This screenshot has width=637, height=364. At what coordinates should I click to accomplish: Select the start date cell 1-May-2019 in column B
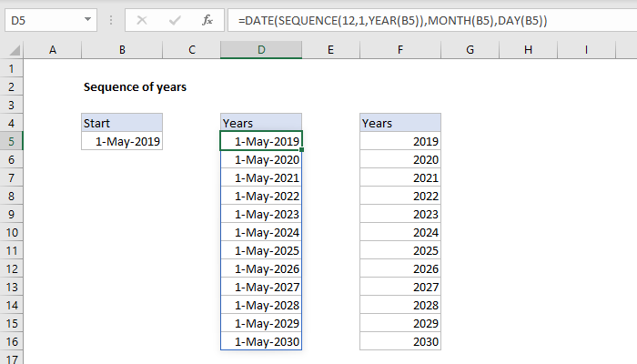[122, 141]
